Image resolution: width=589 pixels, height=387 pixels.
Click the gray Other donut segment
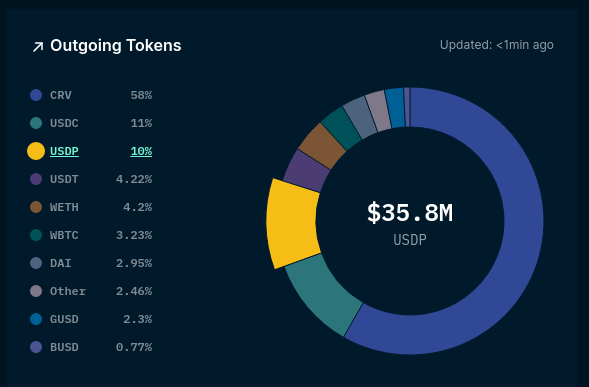(x=378, y=111)
